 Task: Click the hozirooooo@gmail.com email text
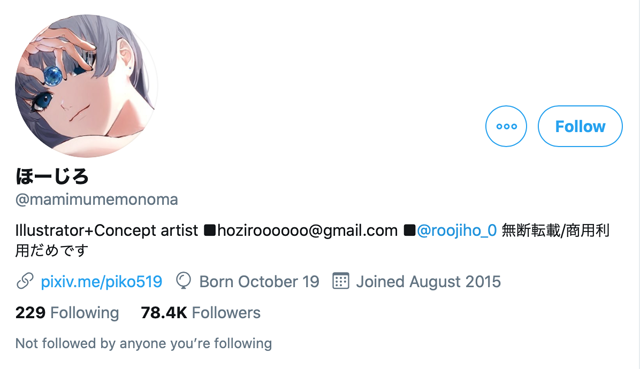307,231
